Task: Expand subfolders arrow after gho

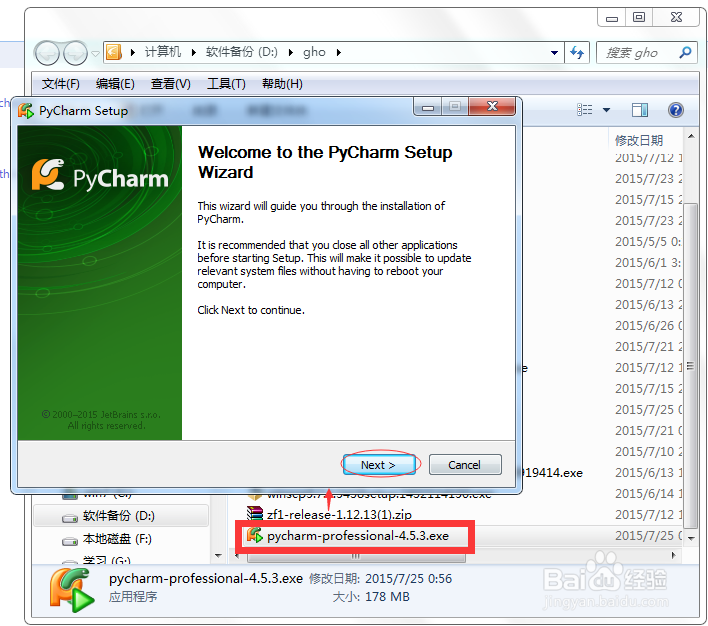Action: pyautogui.click(x=339, y=52)
